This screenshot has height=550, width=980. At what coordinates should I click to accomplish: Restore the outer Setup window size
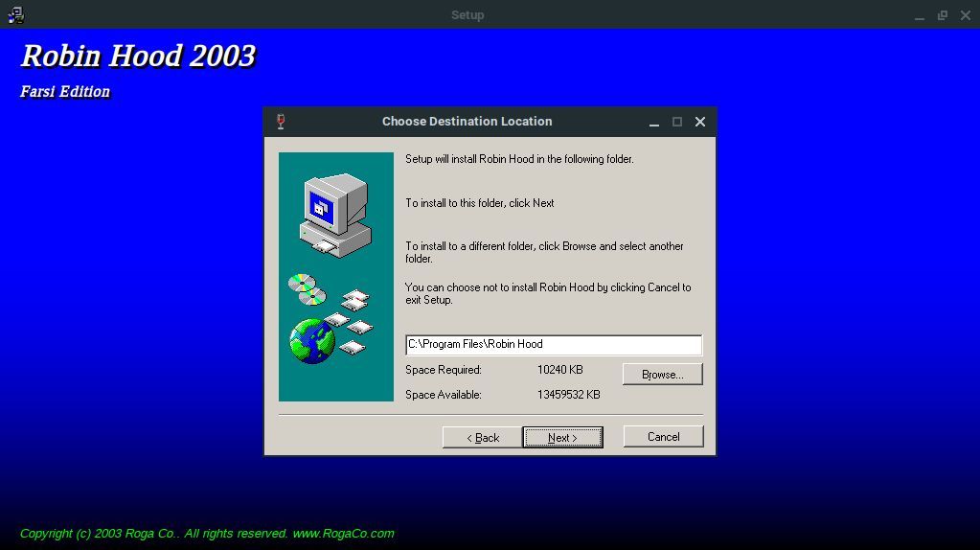942,15
